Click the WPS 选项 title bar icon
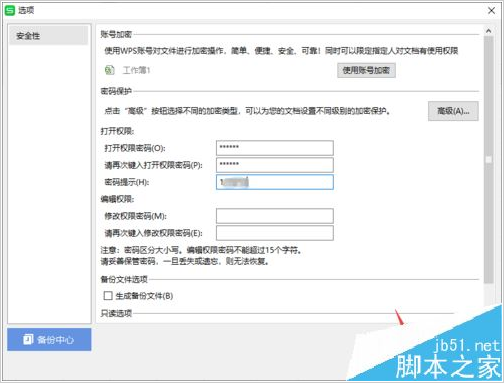504x383 pixels. tap(10, 10)
